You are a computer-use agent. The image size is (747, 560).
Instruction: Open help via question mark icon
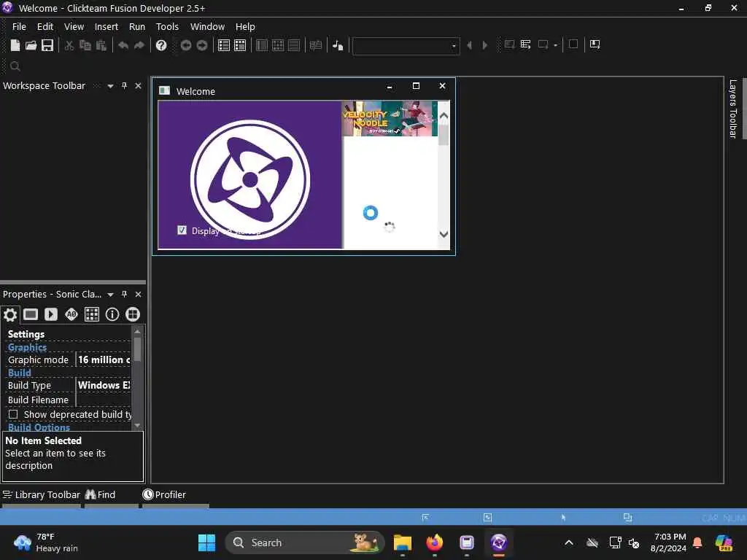click(x=161, y=45)
